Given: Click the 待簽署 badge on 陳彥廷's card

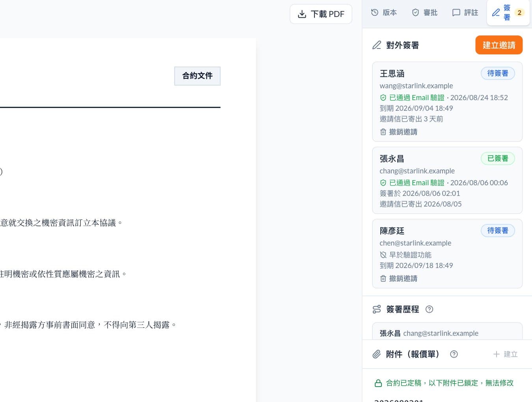Looking at the screenshot, I should coord(498,231).
